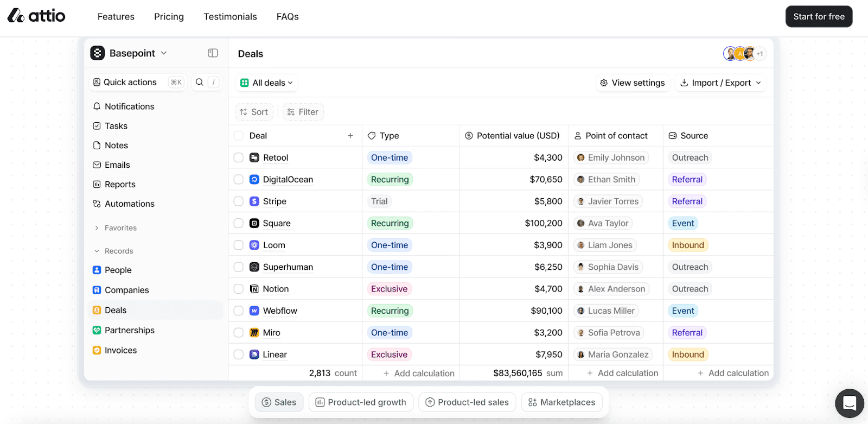
Task: Check the Loom row checkbox
Action: pos(239,245)
